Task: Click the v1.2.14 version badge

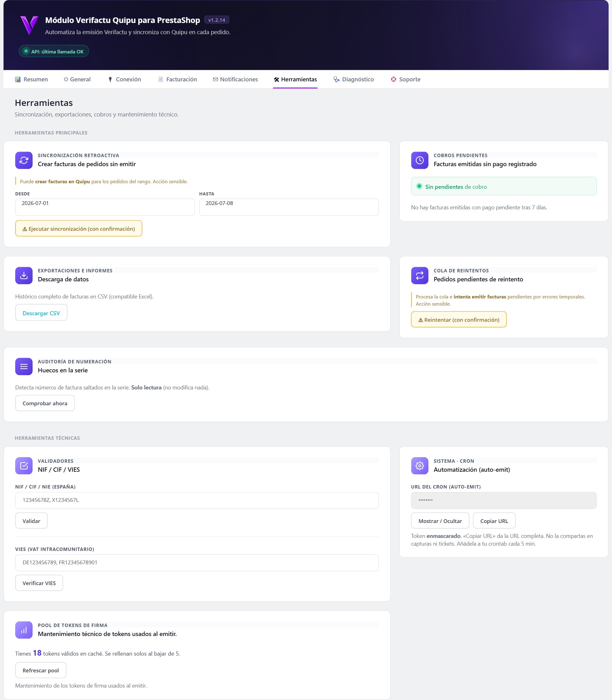Action: [216, 20]
